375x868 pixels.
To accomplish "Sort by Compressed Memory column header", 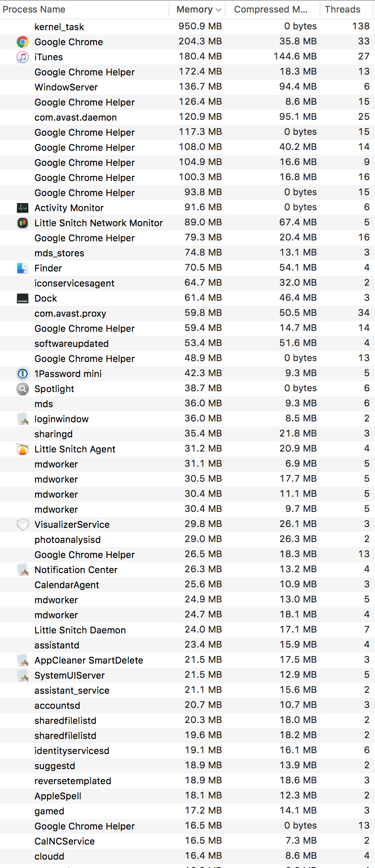I will (x=271, y=9).
